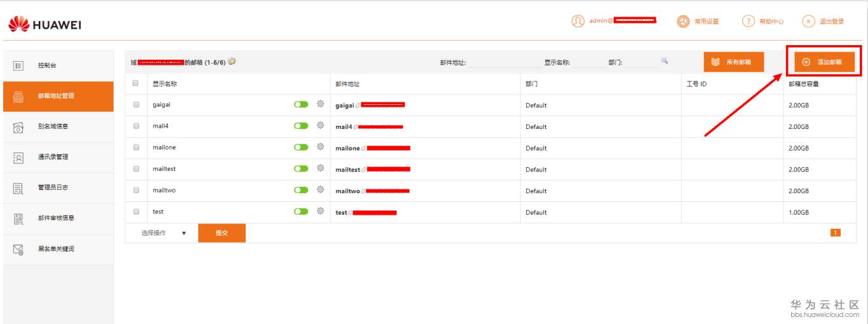Open 邮件审核信息 in the sidebar
The height and width of the screenshot is (324, 868).
[58, 218]
